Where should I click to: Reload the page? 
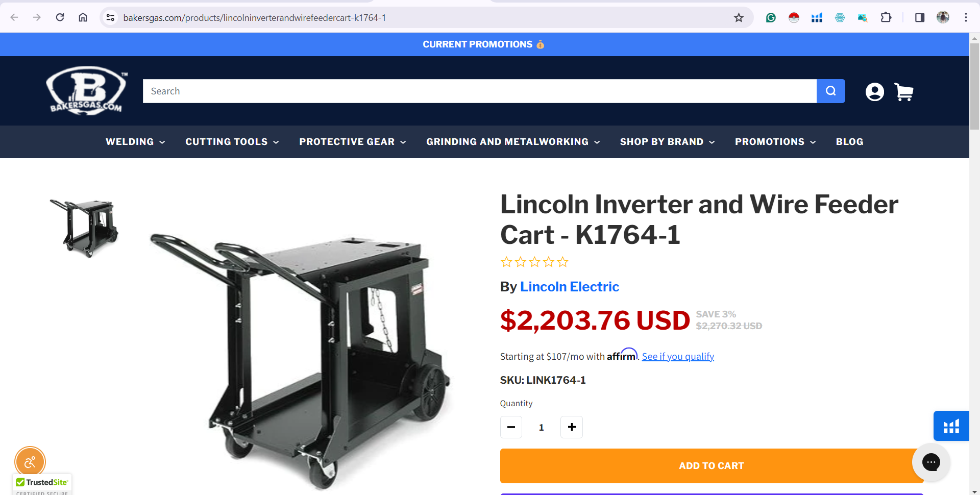pos(60,17)
